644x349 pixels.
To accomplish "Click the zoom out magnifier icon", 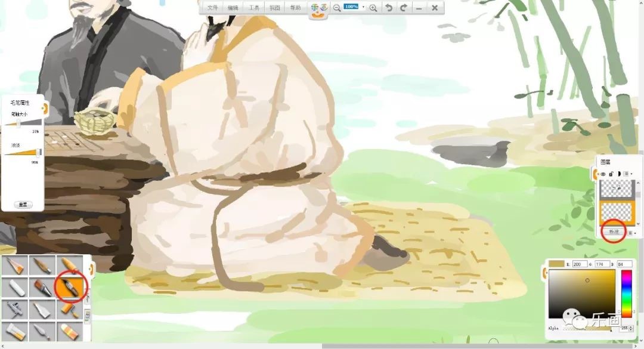I will [x=337, y=8].
